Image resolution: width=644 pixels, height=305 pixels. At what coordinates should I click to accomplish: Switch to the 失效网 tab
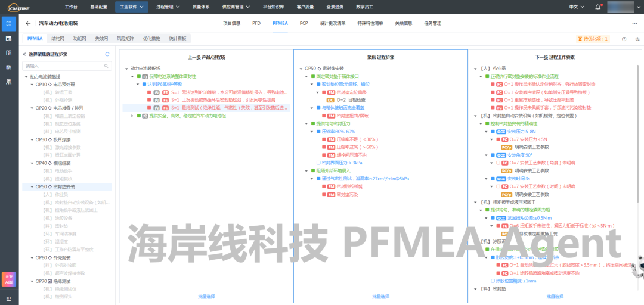point(101,39)
